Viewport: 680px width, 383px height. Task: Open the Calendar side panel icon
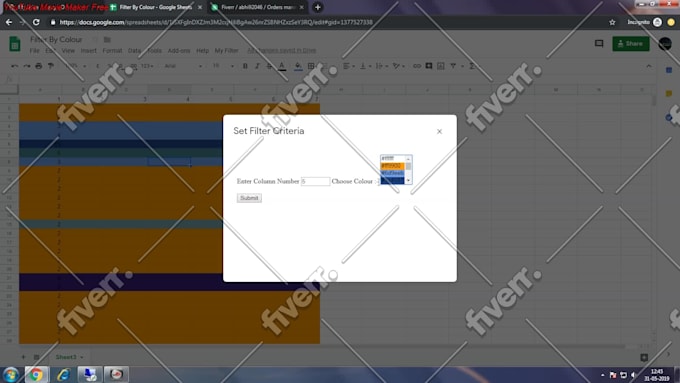point(669,70)
